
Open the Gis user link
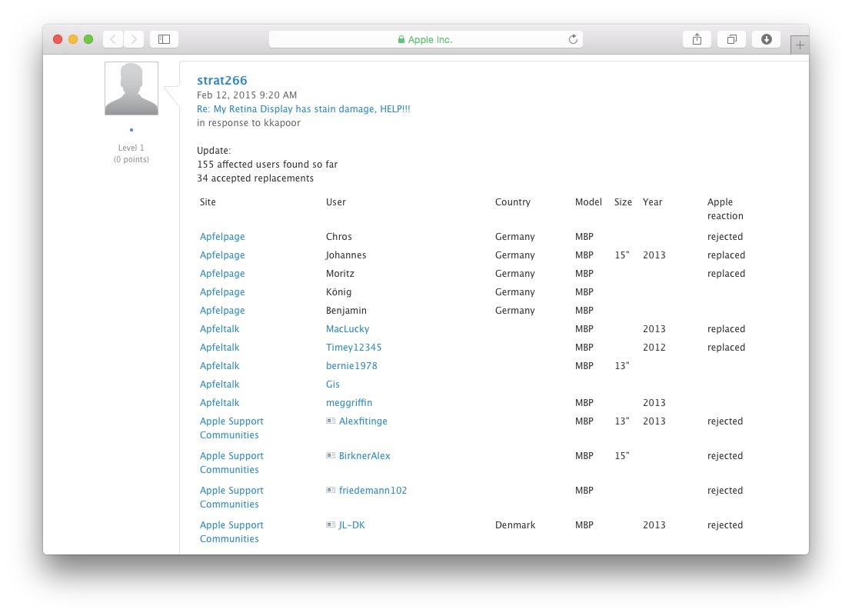click(x=332, y=385)
